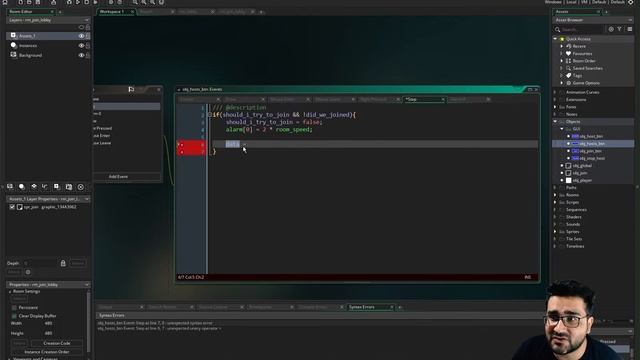
Task: Click the Recent clock icon in Quick Access
Action: tap(569, 46)
